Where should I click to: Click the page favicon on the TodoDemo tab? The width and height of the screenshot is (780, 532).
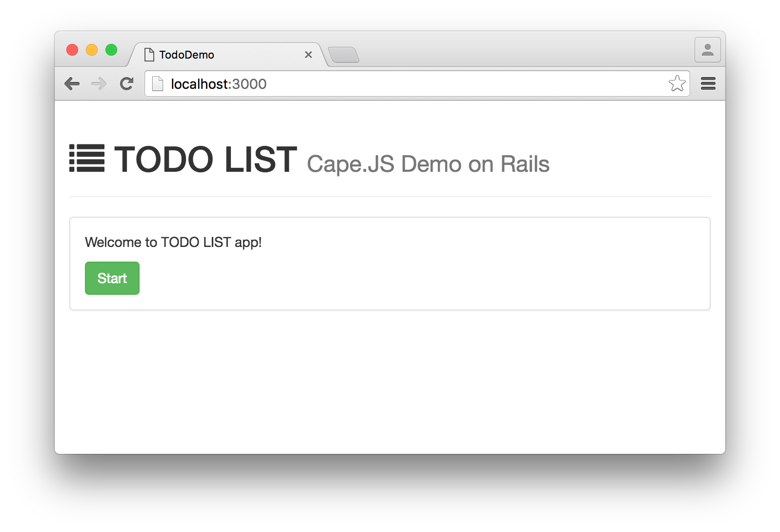(x=149, y=55)
